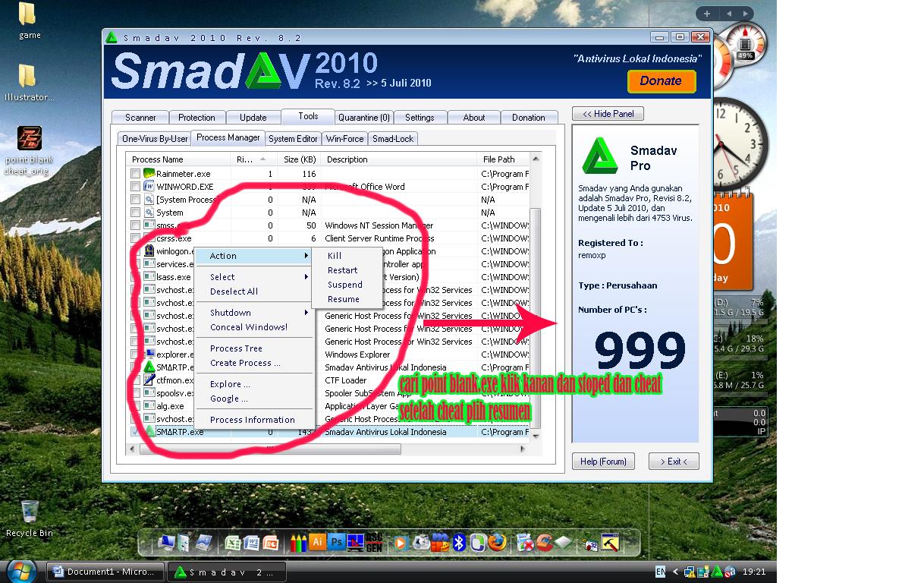This screenshot has width=924, height=583.
Task: Launch PowerPoint from the dock
Action: point(271,543)
